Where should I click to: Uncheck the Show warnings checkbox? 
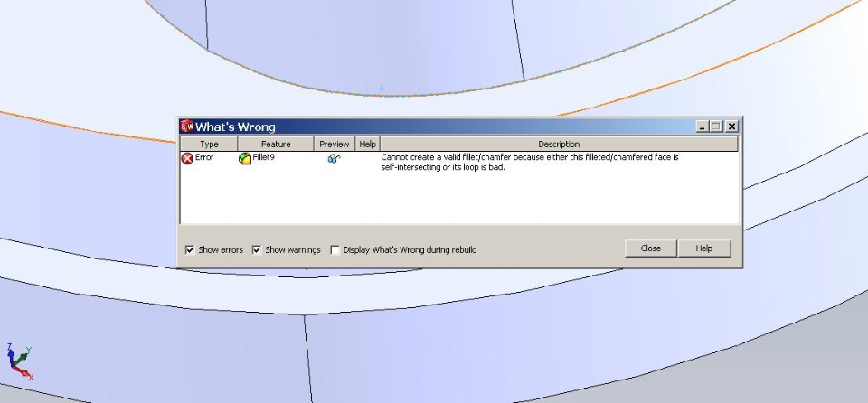pos(256,250)
